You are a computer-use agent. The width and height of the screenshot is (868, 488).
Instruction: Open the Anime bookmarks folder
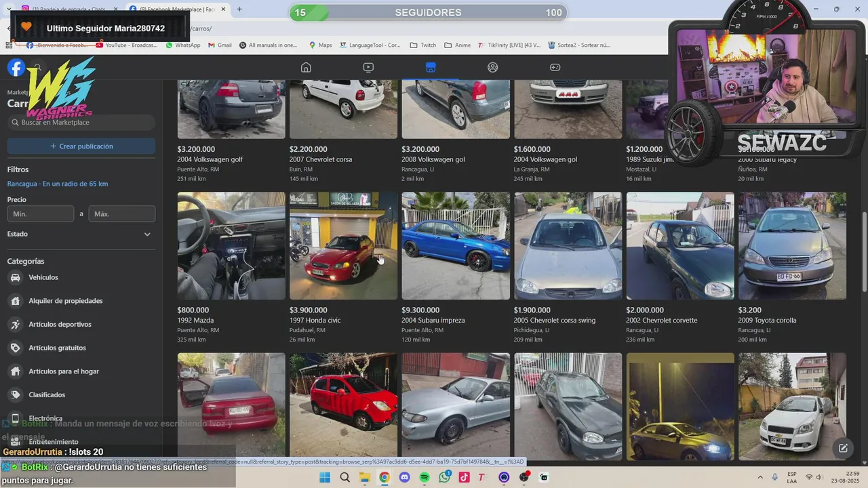pos(458,45)
